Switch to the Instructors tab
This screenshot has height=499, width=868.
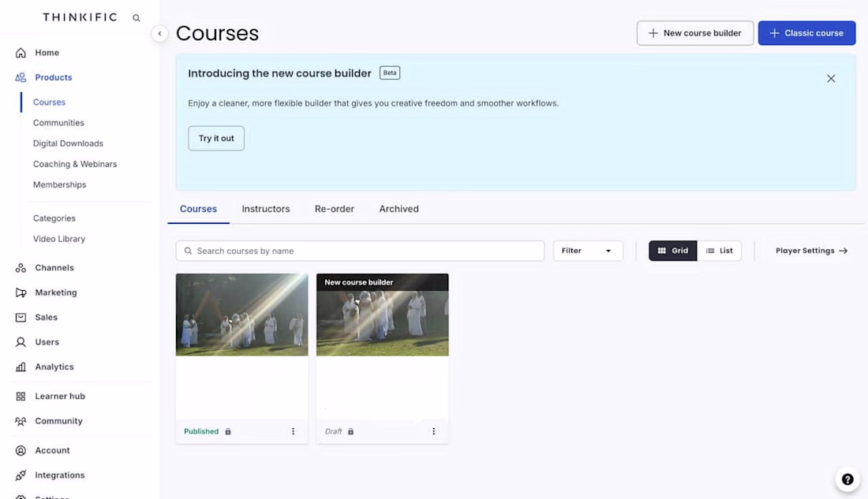266,209
